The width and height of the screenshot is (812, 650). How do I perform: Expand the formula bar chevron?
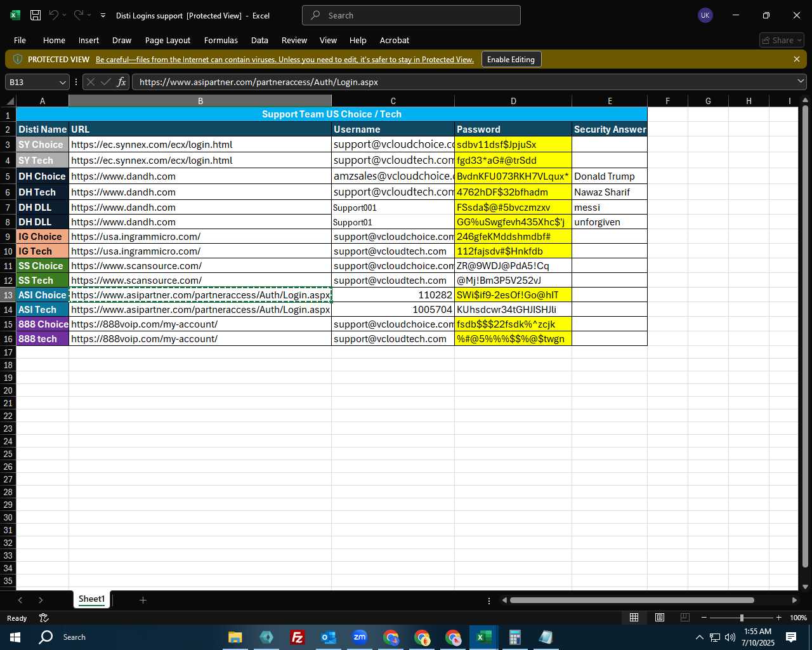tap(801, 81)
